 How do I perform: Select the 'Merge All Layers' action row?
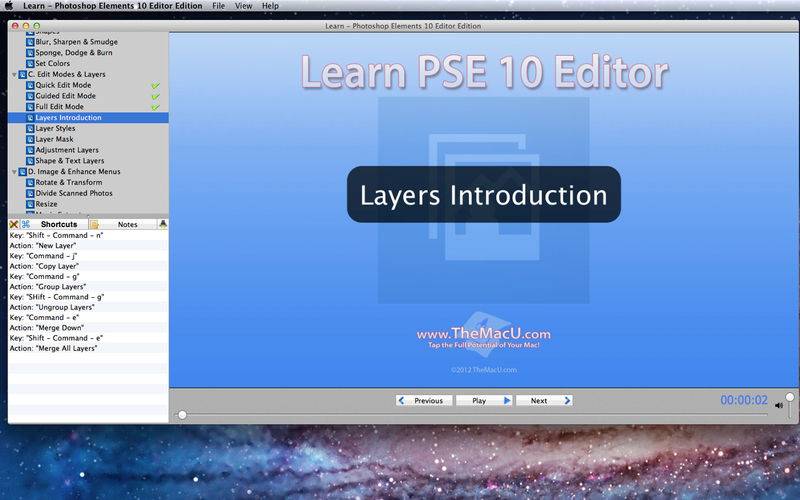[x=88, y=348]
